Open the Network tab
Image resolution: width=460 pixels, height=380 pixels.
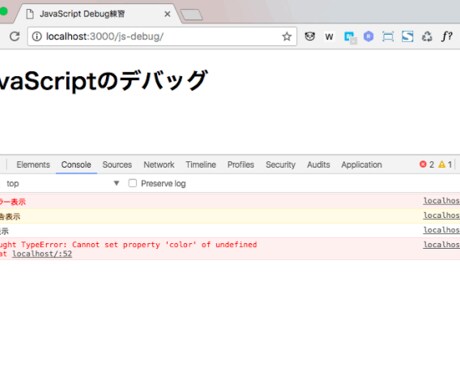coord(159,165)
